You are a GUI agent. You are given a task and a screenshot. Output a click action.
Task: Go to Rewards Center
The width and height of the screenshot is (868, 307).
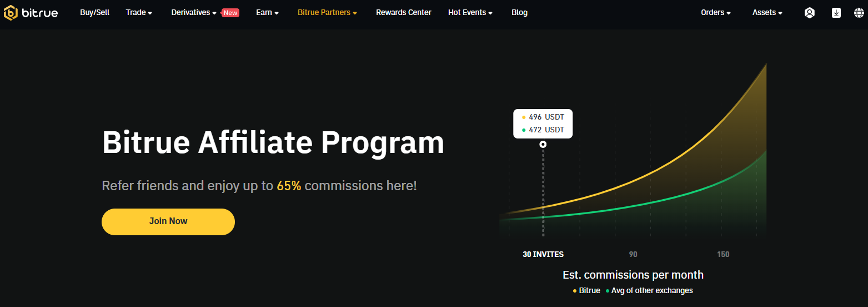click(x=404, y=12)
